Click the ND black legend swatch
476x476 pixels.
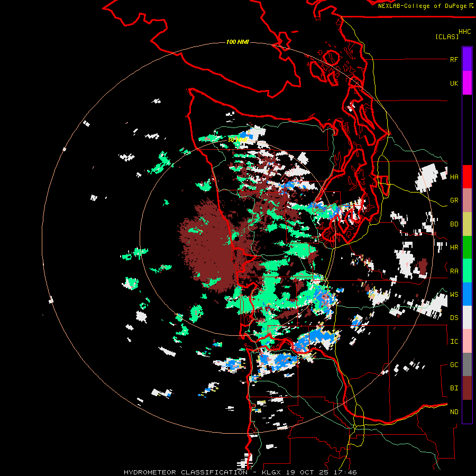(467, 411)
